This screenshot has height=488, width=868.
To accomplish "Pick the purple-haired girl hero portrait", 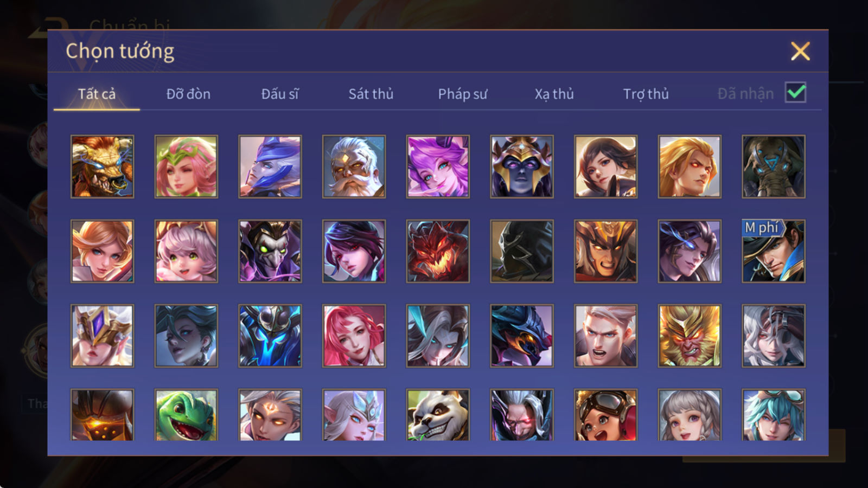I will (438, 166).
